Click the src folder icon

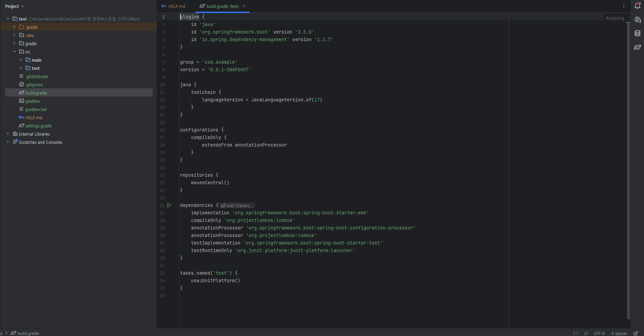click(x=22, y=52)
